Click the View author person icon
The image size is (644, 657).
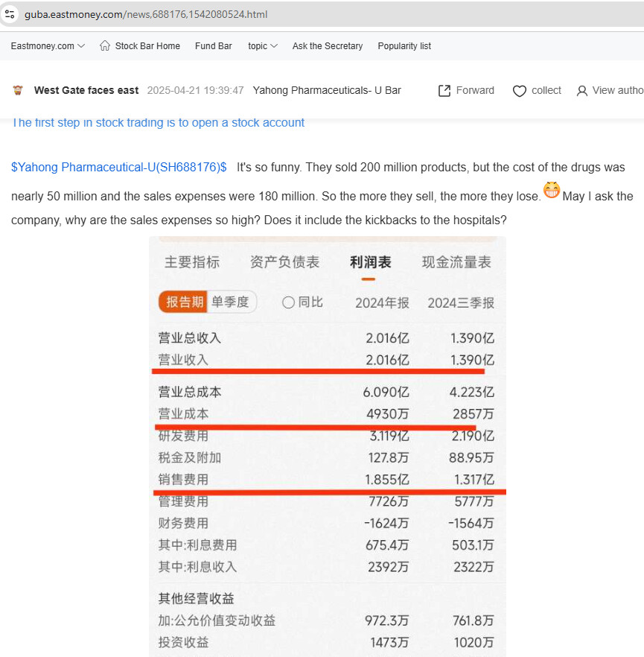581,91
